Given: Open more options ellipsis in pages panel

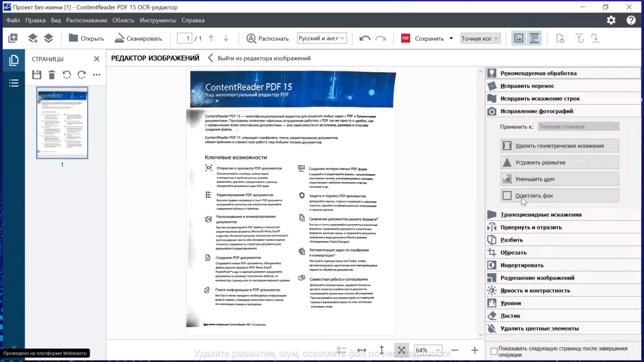Looking at the screenshot, I should tap(97, 75).
